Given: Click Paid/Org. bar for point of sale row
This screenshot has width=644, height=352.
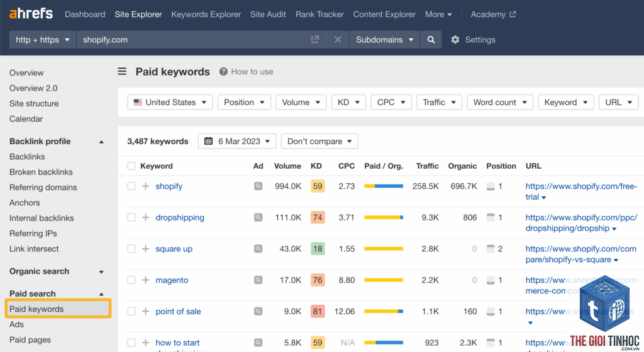Looking at the screenshot, I should (384, 311).
